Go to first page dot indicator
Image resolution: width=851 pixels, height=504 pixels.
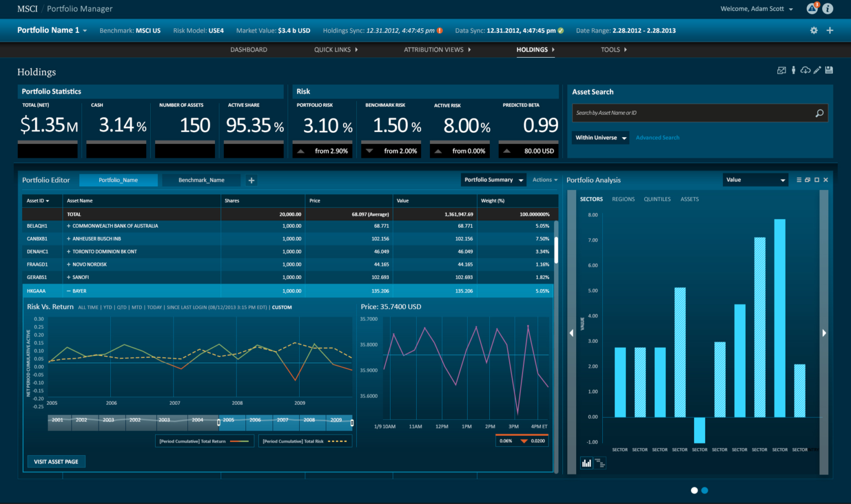pyautogui.click(x=694, y=490)
